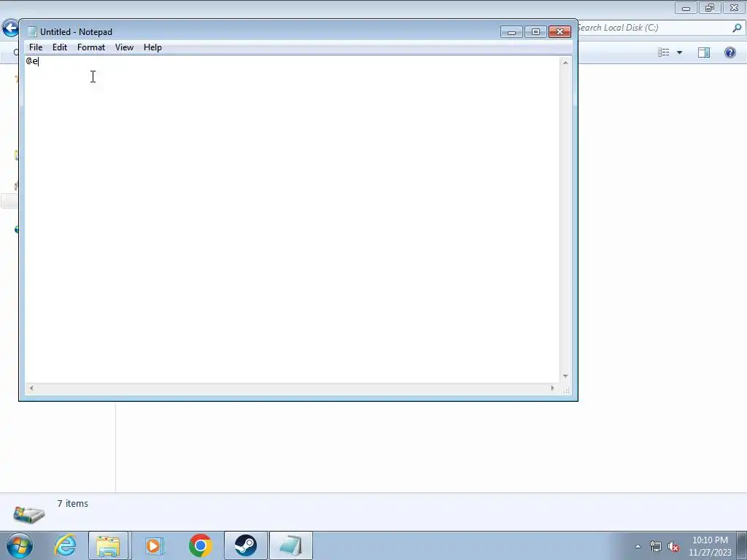747x560 pixels.
Task: Launch Google Chrome from taskbar
Action: [x=200, y=545]
